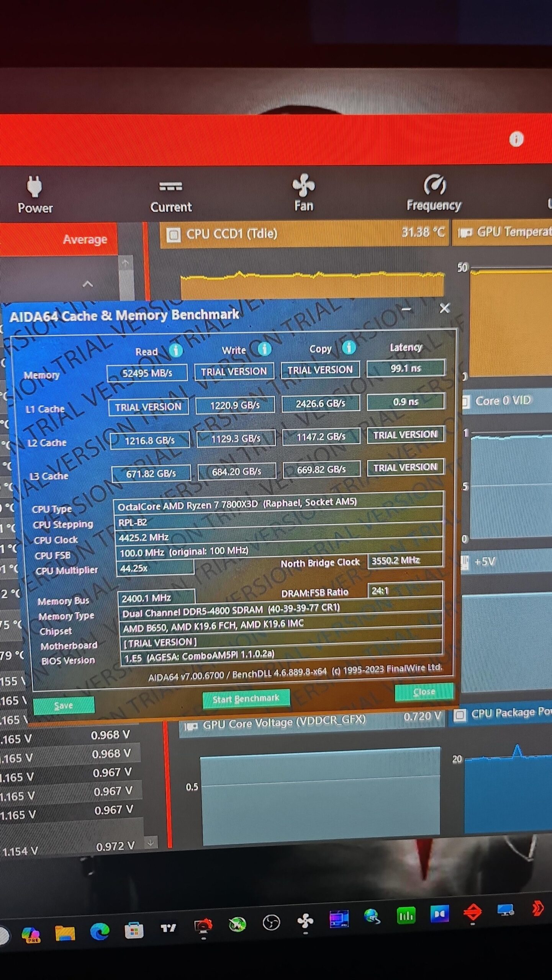Screen dimensions: 552x980
Task: Switch to the Frequency tab
Action: point(434,193)
